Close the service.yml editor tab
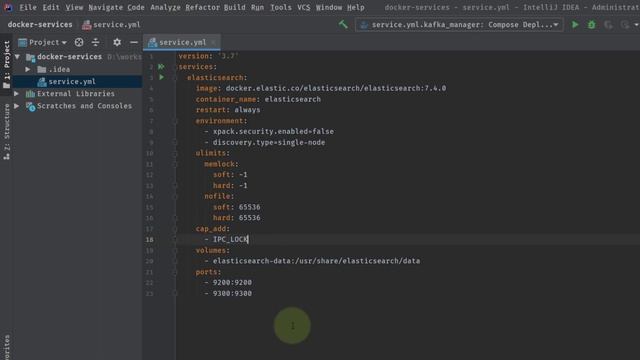 click(x=213, y=42)
